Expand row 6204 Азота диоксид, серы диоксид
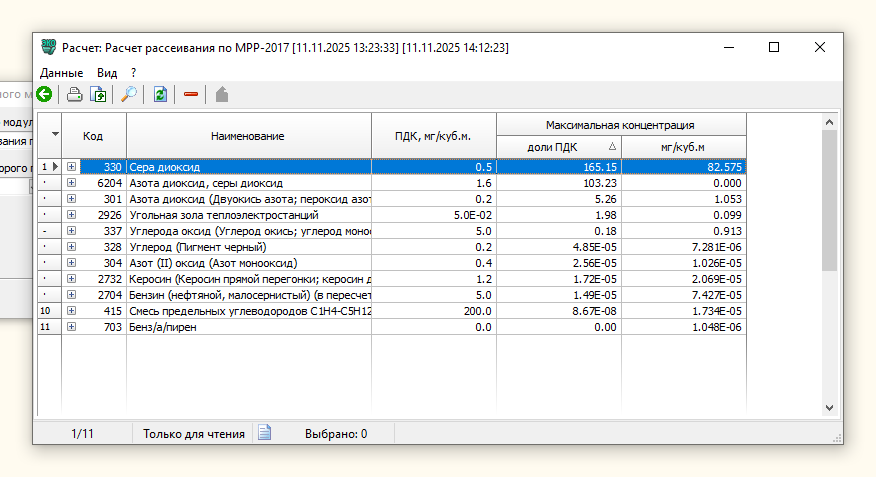Screen dimensions: 876x477 point(71,183)
